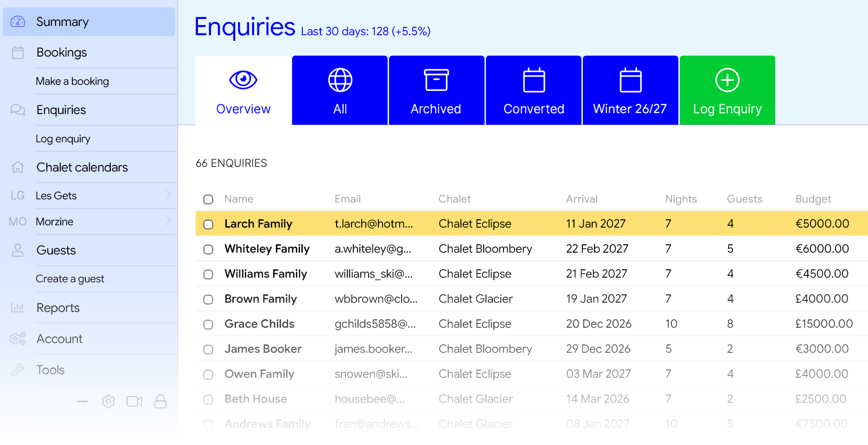The width and height of the screenshot is (868, 445).
Task: Sort table by the Arrival column header
Action: tap(581, 199)
